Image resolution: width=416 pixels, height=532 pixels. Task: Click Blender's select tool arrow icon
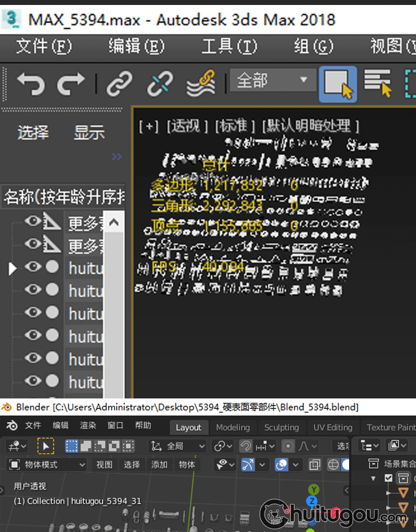point(45,446)
